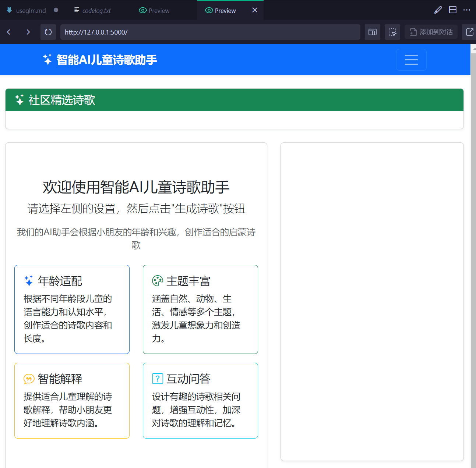Screen dimensions: 476x468
Task: Click the forward navigation arrow
Action: click(x=28, y=32)
